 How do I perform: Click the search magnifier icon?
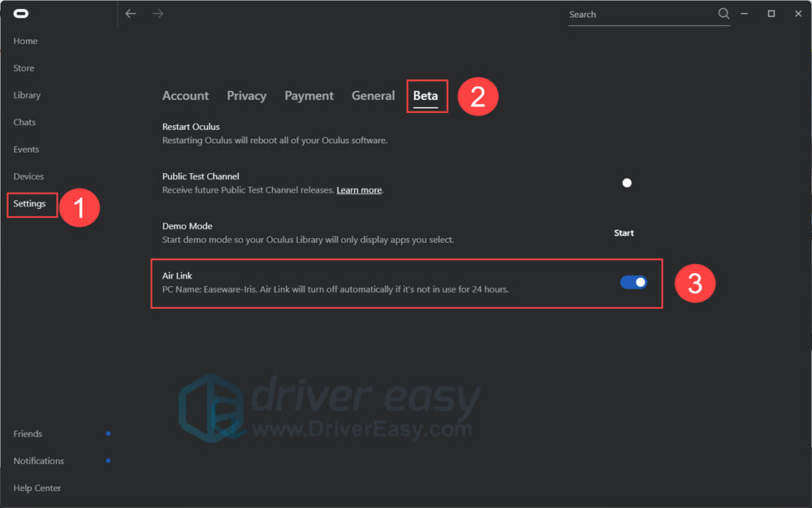[723, 14]
